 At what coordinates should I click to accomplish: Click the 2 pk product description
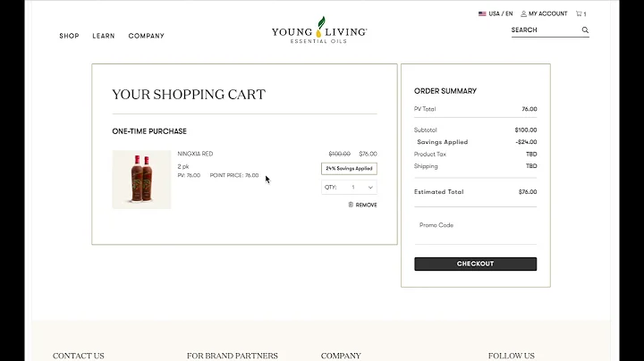[183, 166]
